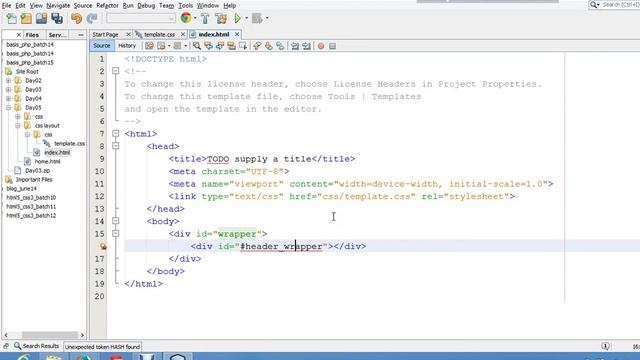Image resolution: width=640 pixels, height=360 pixels.
Task: Open the Refactor menu
Action: (x=107, y=6)
